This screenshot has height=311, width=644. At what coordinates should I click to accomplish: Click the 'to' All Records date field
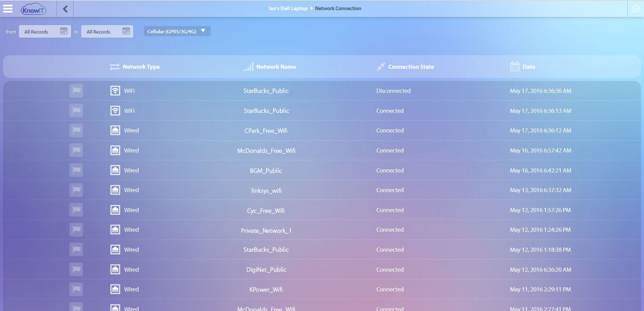pos(107,32)
